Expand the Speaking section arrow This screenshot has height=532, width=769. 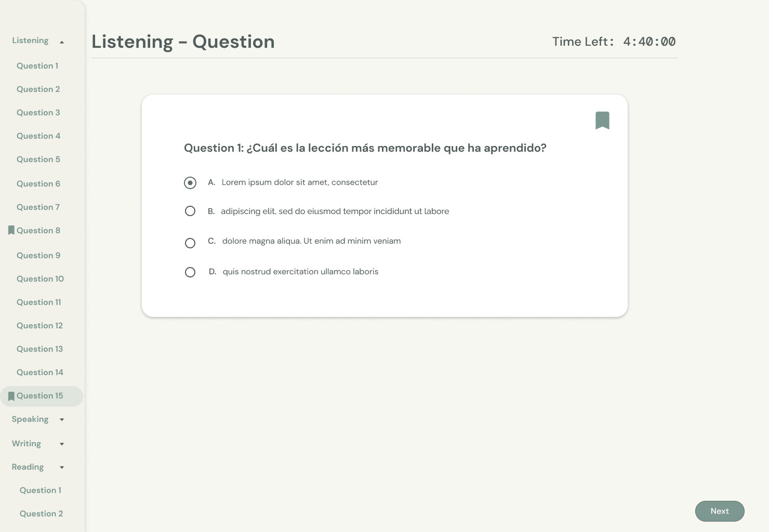point(62,420)
